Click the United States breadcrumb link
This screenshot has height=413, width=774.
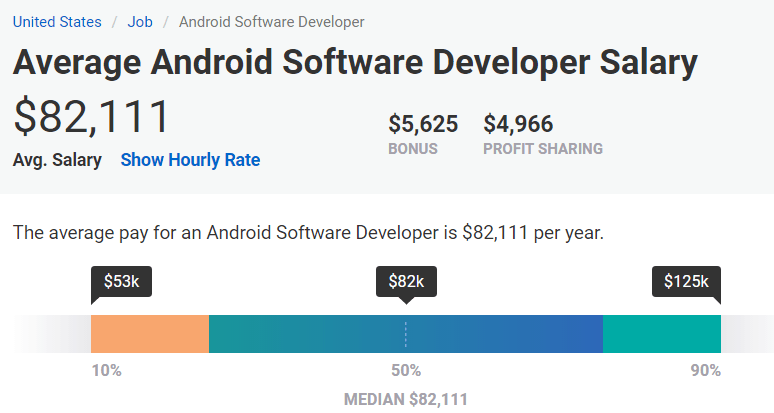tap(57, 21)
